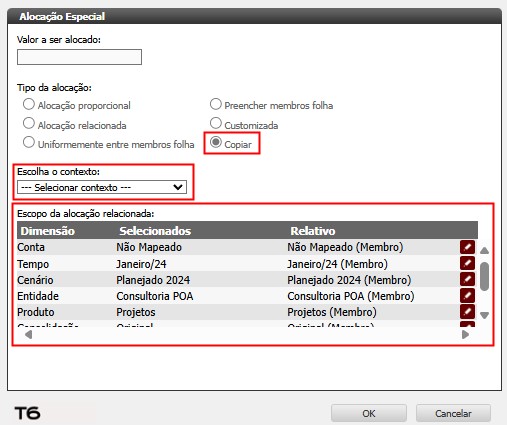Image resolution: width=507 pixels, height=425 pixels.
Task: Click the Relativo column header
Action: 313,231
